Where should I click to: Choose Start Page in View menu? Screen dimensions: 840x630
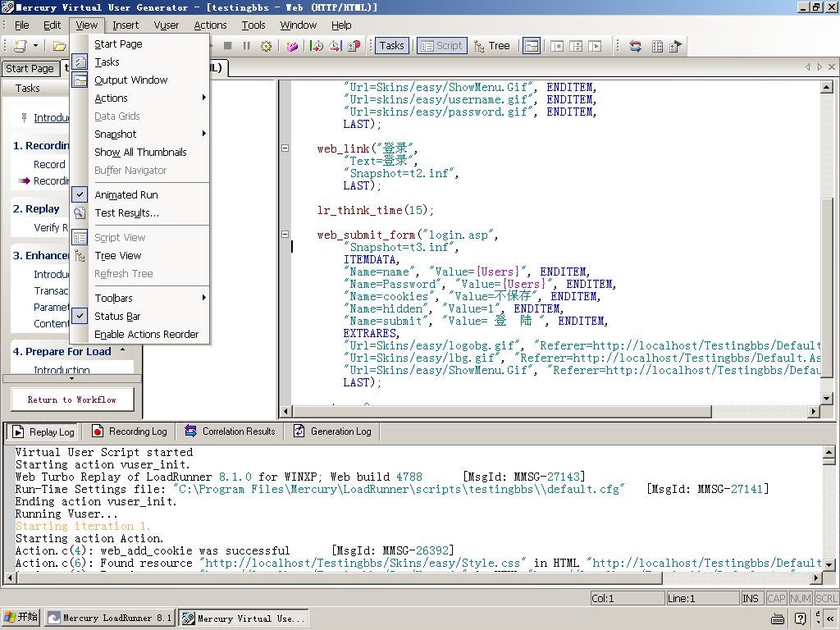pyautogui.click(x=139, y=44)
